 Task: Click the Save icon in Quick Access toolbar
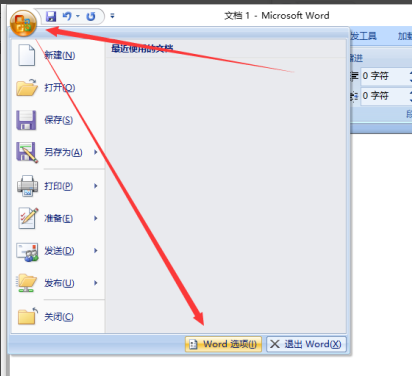(51, 16)
